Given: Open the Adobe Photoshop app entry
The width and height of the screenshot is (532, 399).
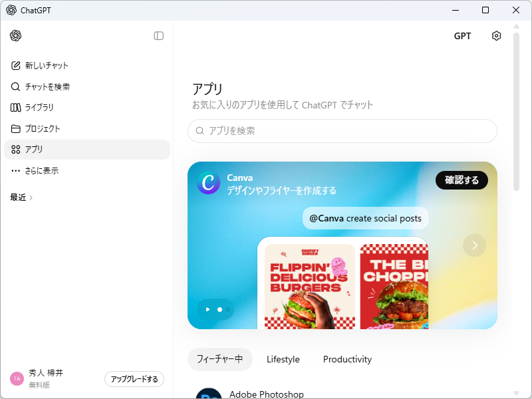Looking at the screenshot, I should click(x=342, y=394).
